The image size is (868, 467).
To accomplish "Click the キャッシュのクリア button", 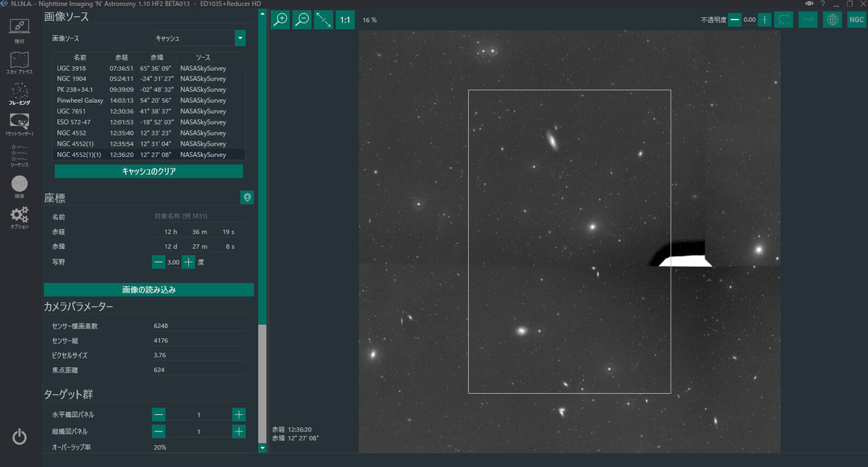I will (149, 172).
